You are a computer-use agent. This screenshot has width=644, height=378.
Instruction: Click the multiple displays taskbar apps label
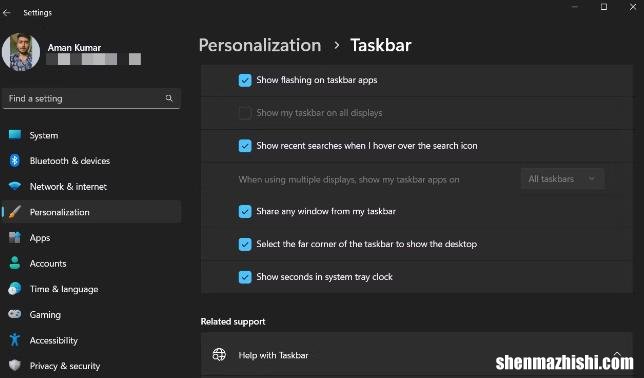[349, 180]
